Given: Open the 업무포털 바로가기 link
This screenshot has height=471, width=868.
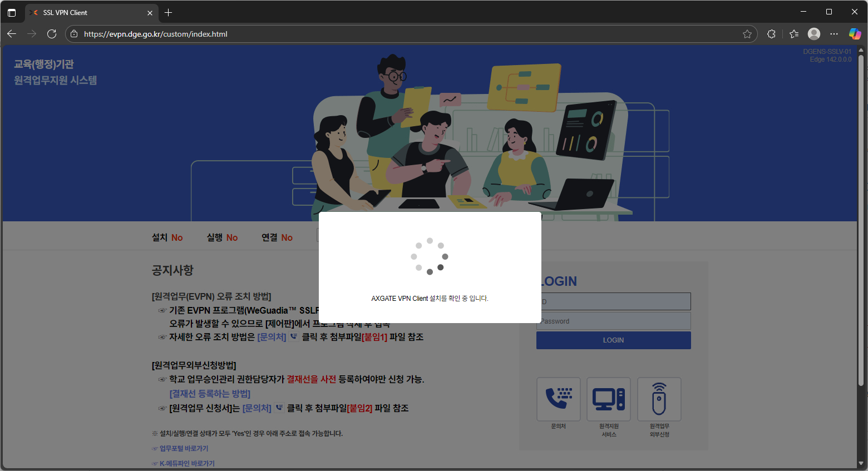Looking at the screenshot, I should coord(183,448).
